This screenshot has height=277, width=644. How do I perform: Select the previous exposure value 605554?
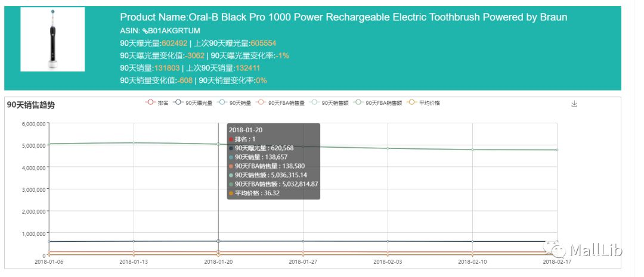(264, 43)
